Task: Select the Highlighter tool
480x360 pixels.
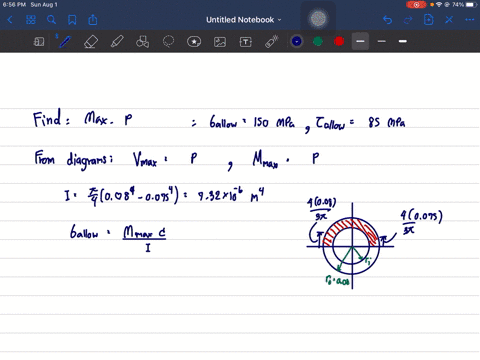Action: tap(117, 42)
